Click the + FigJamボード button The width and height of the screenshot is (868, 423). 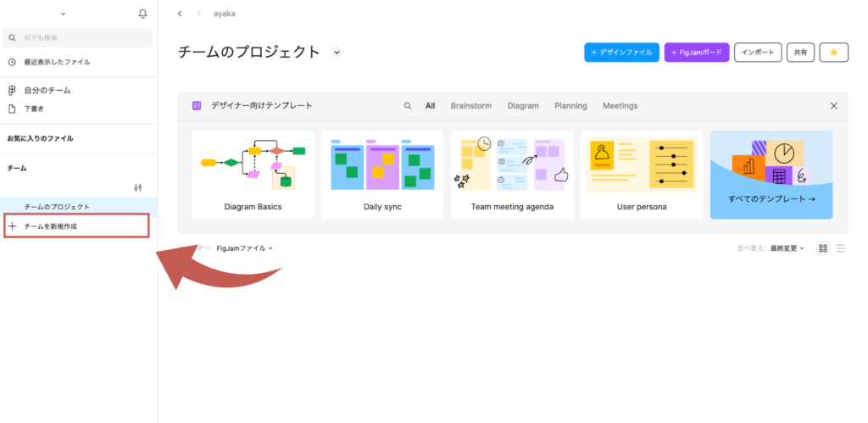point(696,53)
